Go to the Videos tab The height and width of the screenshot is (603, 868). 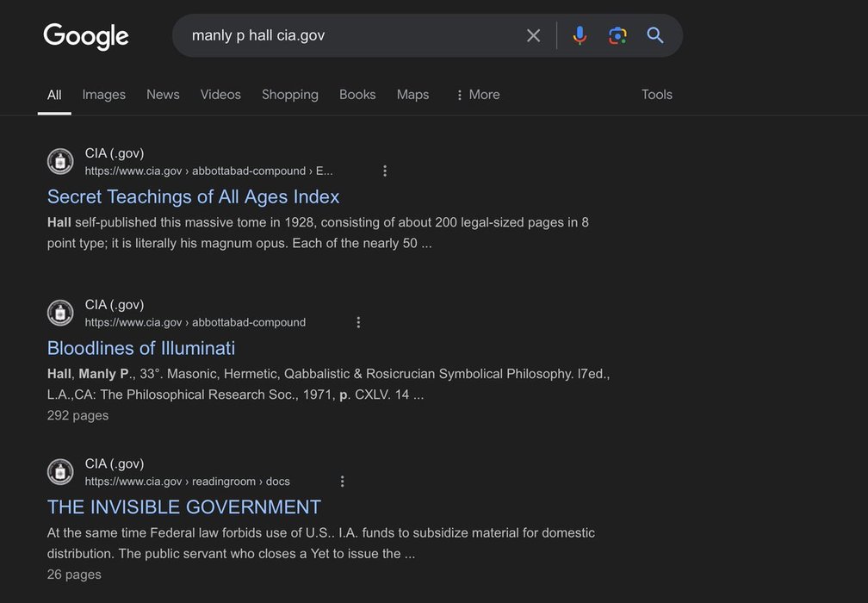click(x=220, y=95)
